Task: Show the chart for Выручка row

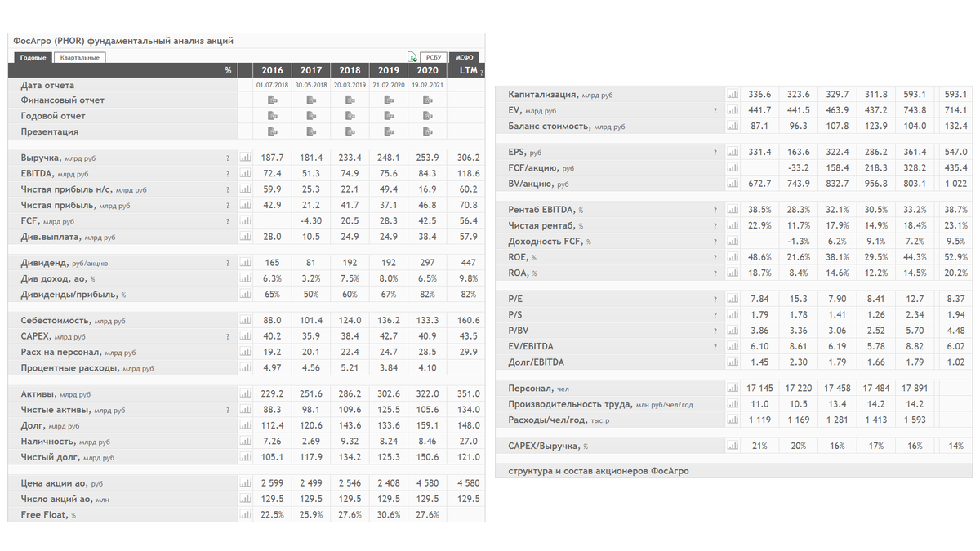Action: click(246, 158)
